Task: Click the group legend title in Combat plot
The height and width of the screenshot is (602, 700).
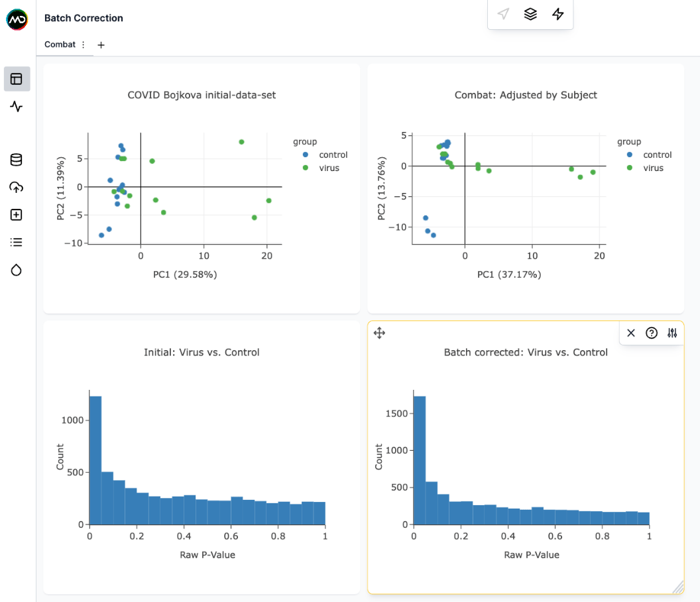Action: pyautogui.click(x=629, y=142)
